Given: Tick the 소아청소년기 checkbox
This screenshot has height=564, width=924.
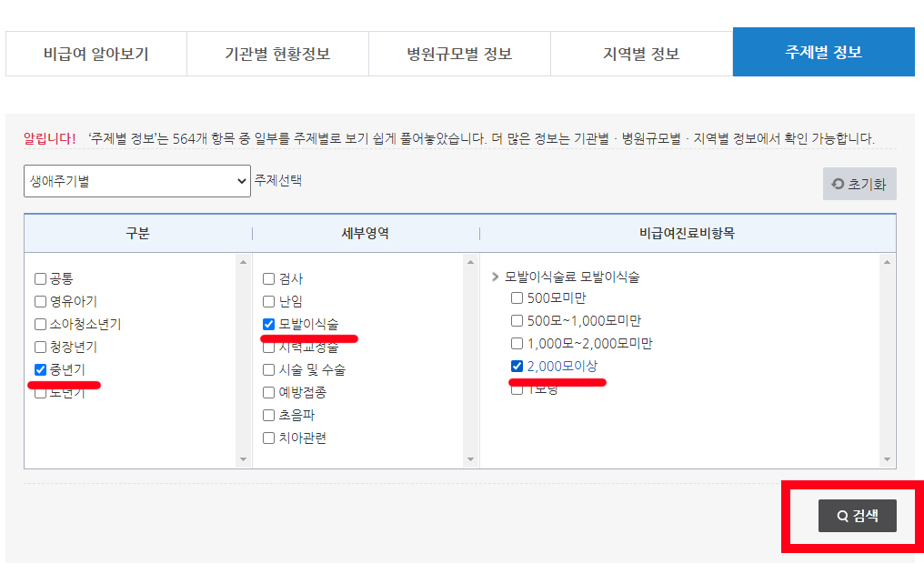Looking at the screenshot, I should [41, 324].
